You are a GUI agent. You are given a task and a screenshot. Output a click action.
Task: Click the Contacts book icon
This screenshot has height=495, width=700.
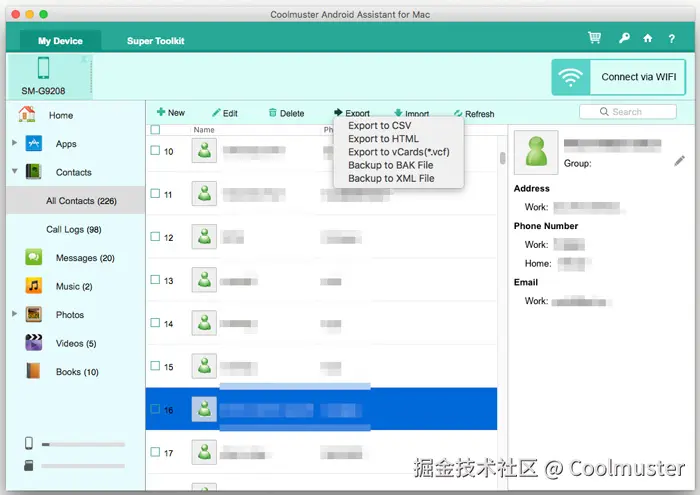[x=33, y=171]
